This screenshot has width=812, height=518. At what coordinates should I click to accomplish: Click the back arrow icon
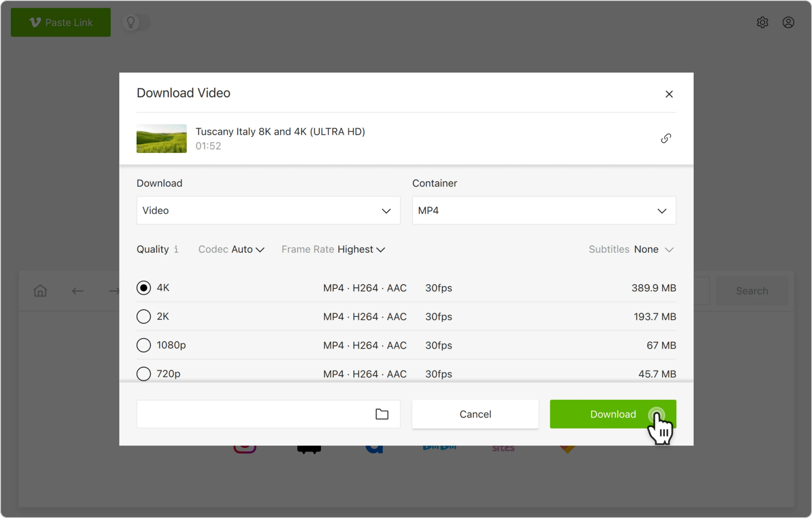tap(78, 291)
